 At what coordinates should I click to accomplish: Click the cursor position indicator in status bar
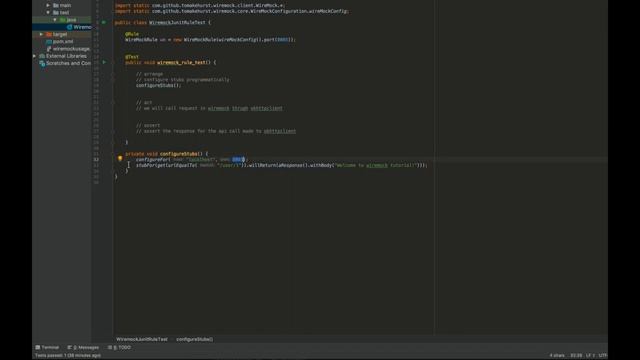coord(576,356)
